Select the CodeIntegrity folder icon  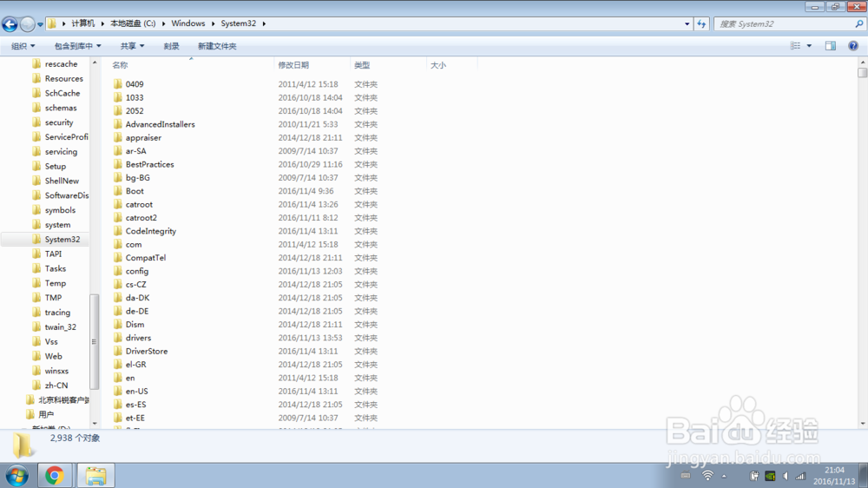[x=118, y=231]
